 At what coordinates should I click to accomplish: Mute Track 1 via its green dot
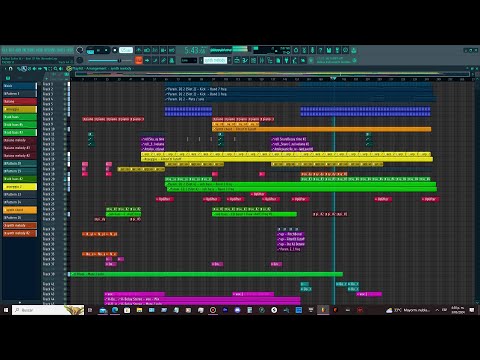[x=65, y=84]
